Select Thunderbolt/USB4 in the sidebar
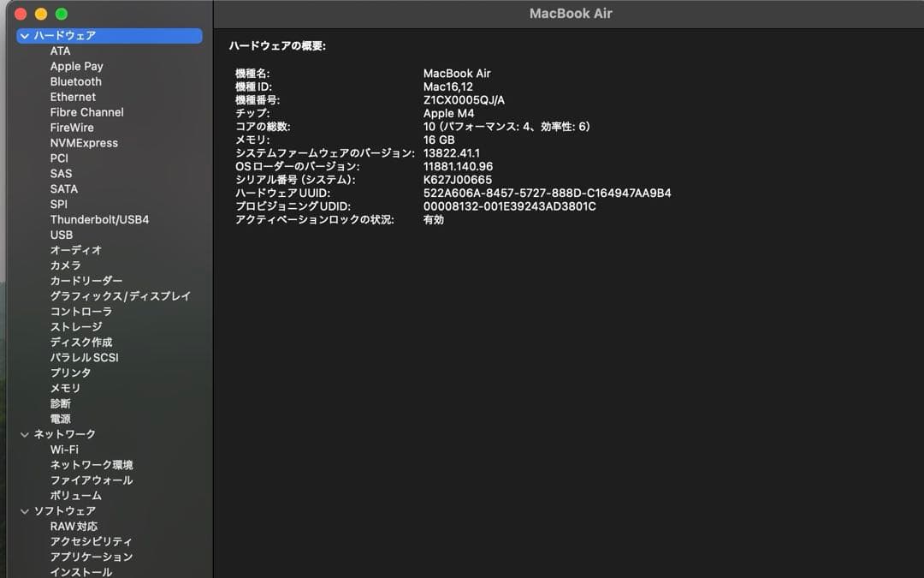This screenshot has width=924, height=578. point(98,219)
